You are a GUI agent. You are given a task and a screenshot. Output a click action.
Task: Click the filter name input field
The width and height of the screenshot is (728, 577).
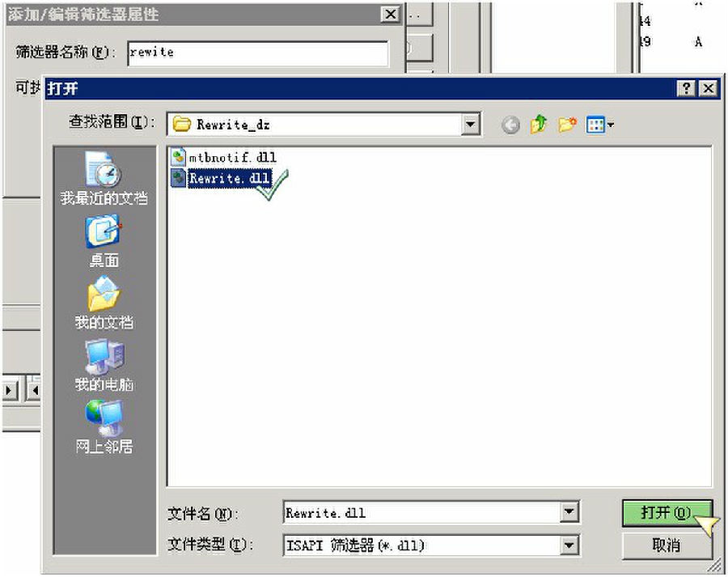258,53
